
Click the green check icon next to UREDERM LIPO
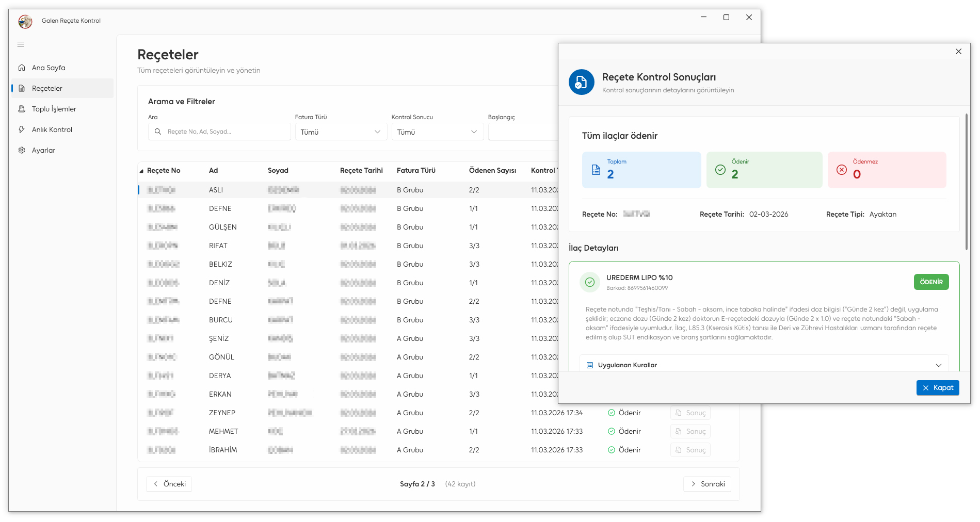click(590, 282)
